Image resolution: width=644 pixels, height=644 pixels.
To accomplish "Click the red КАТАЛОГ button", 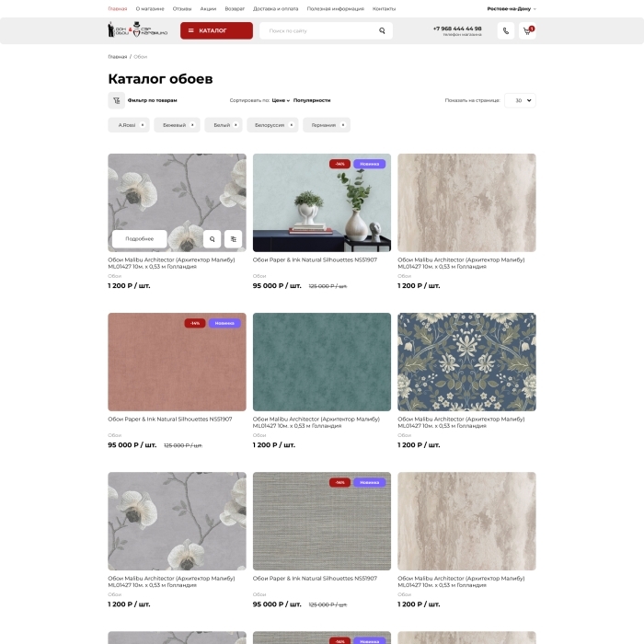I will tap(216, 30).
